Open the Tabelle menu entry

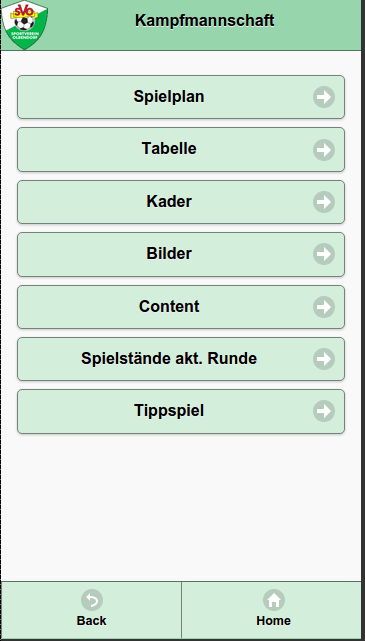click(x=181, y=149)
